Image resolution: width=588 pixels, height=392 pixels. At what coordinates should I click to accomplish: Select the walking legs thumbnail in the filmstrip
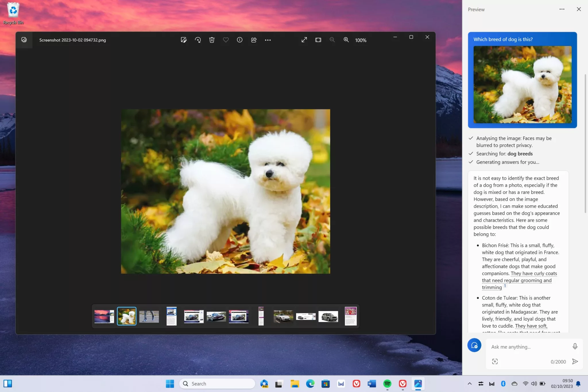149,316
